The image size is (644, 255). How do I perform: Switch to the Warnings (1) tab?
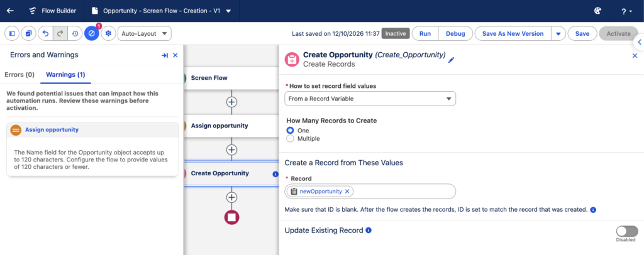coord(65,75)
